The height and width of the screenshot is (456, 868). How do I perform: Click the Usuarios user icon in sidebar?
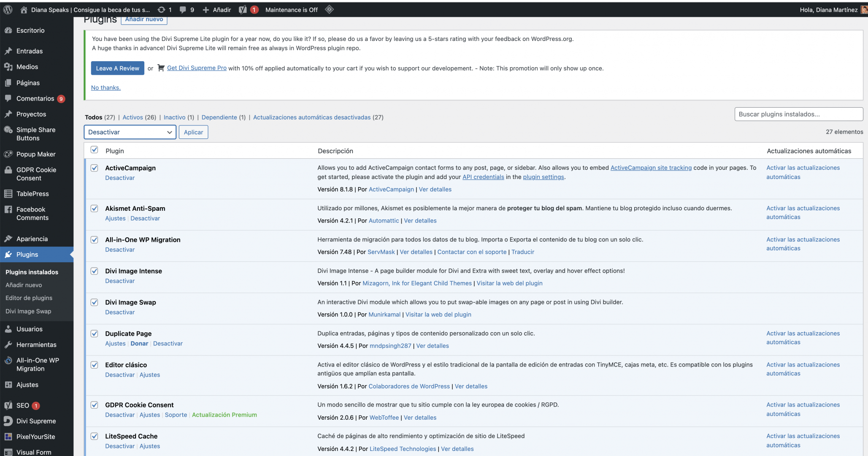pyautogui.click(x=8, y=329)
